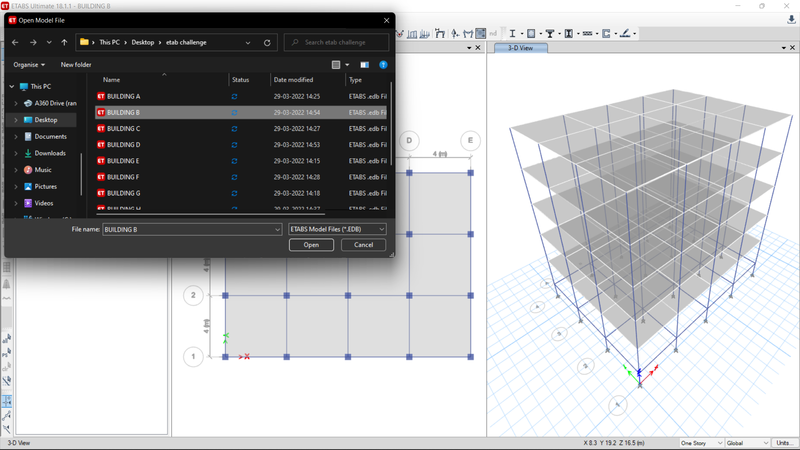Expand the Pictures tree node

coord(16,187)
